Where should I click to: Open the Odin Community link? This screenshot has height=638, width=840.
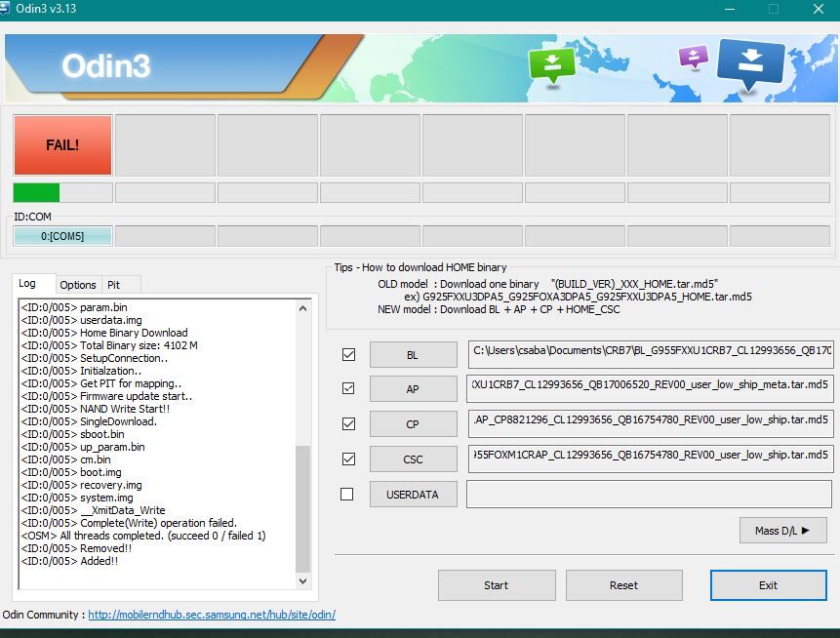[x=212, y=615]
